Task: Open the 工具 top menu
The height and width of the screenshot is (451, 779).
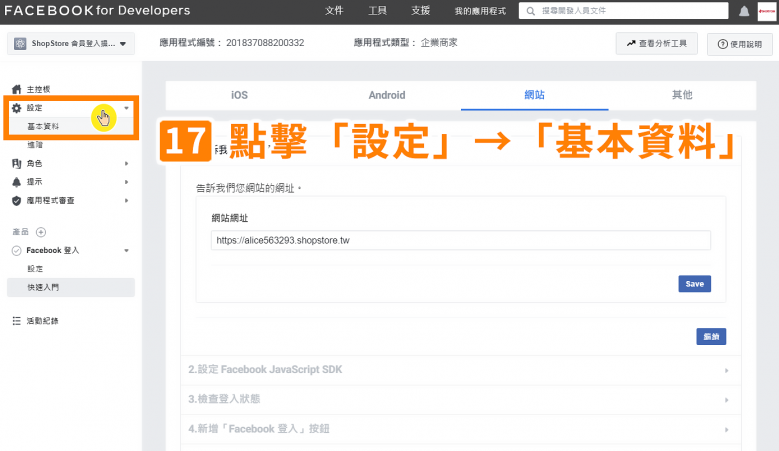Action: click(x=378, y=11)
